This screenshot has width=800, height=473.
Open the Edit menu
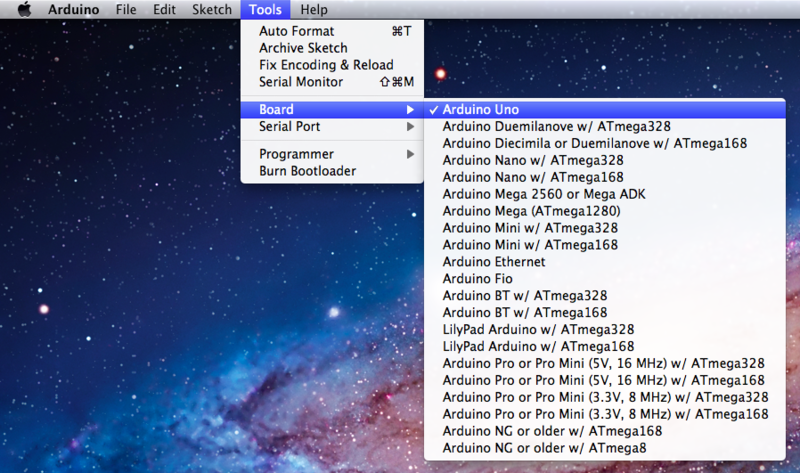(164, 9)
